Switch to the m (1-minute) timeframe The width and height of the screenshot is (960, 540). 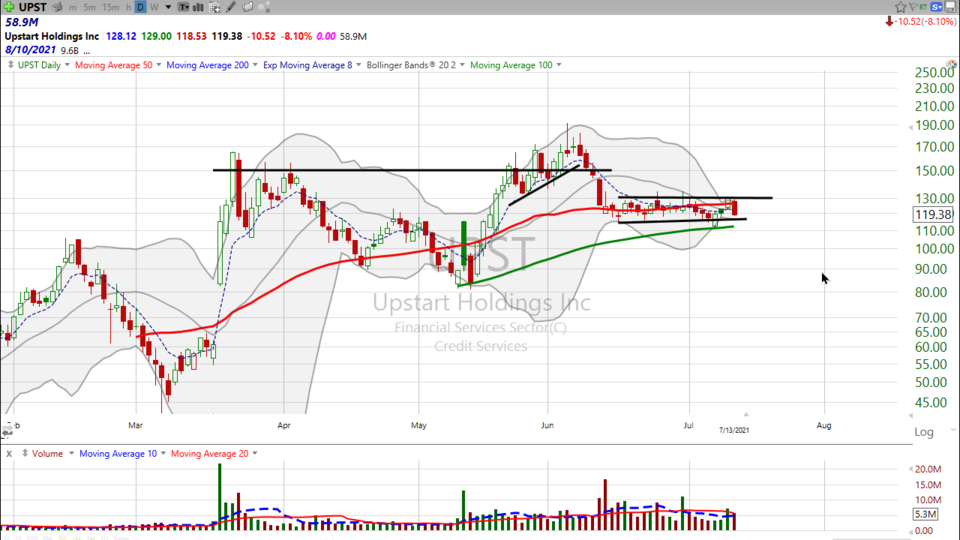pyautogui.click(x=73, y=7)
